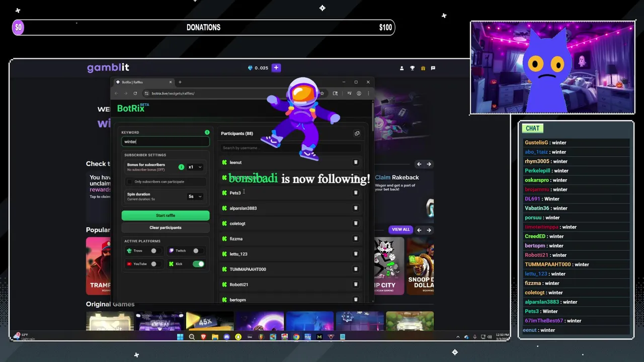The width and height of the screenshot is (644, 362).
Task: Copy participants list icon
Action: pyautogui.click(x=357, y=133)
